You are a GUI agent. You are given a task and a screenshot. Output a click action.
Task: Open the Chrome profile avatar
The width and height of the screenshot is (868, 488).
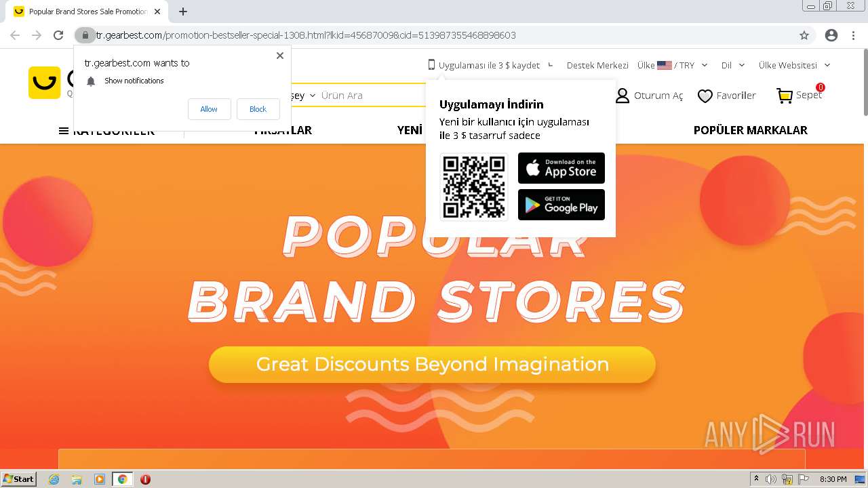coord(831,35)
